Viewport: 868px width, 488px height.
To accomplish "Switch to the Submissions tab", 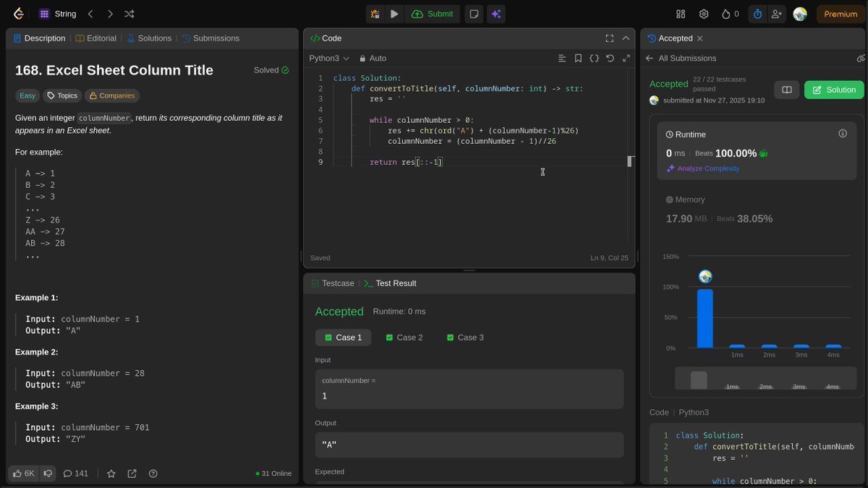I will coord(210,38).
